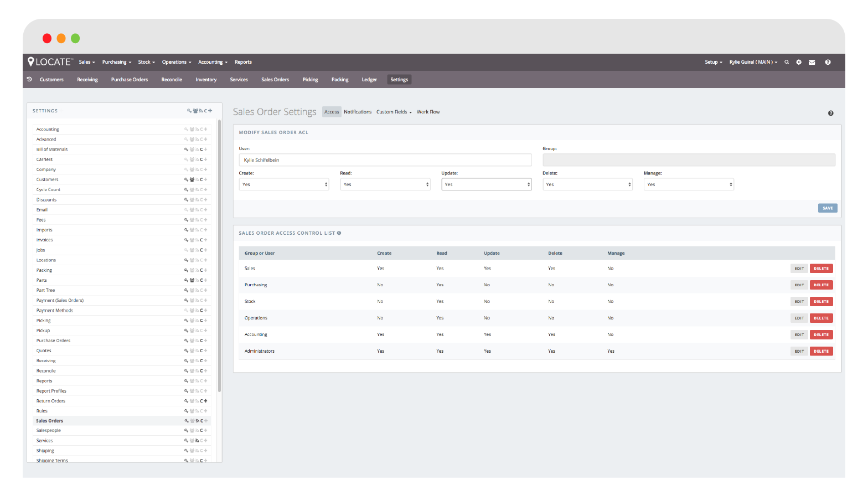Open the Create permission dropdown
The width and height of the screenshot is (868, 495).
(284, 184)
